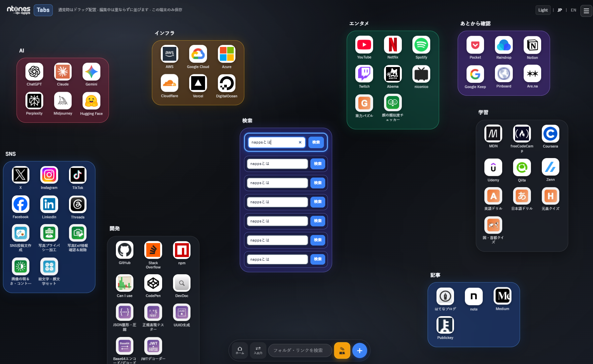Open Vercel from the インフラ folder
Viewport: 593px width, 364px height.
(198, 83)
